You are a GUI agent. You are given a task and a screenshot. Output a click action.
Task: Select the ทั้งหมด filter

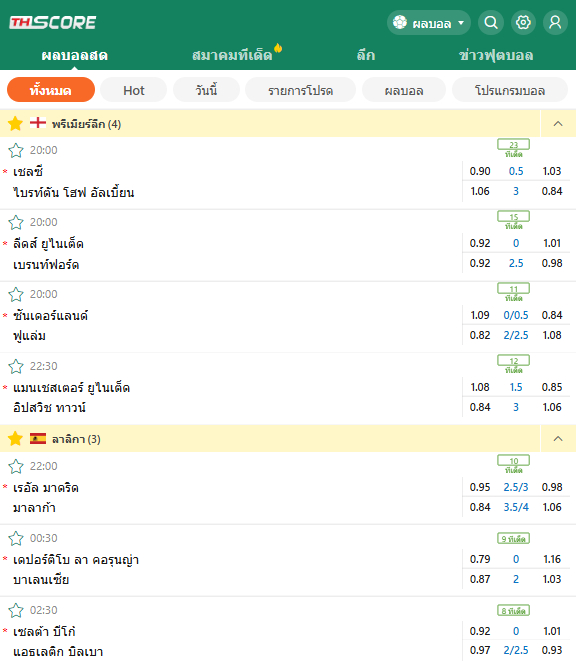51,90
